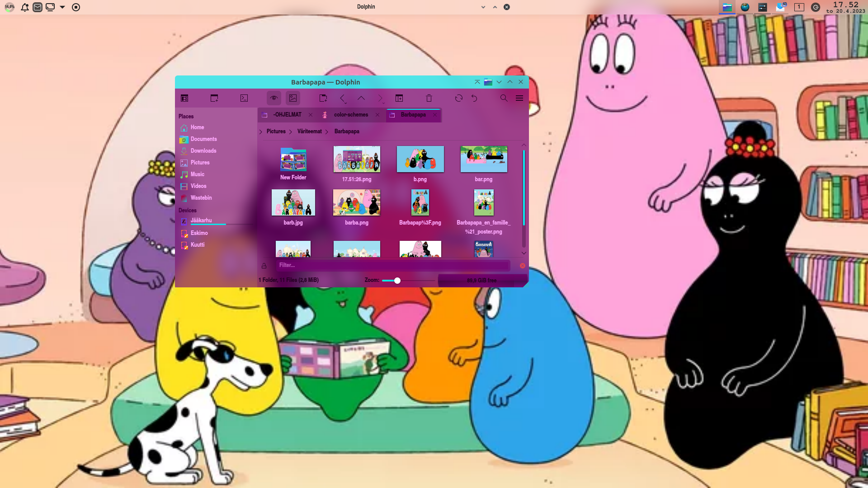This screenshot has height=488, width=868.
Task: Select the Kuutti device
Action: pyautogui.click(x=216, y=245)
